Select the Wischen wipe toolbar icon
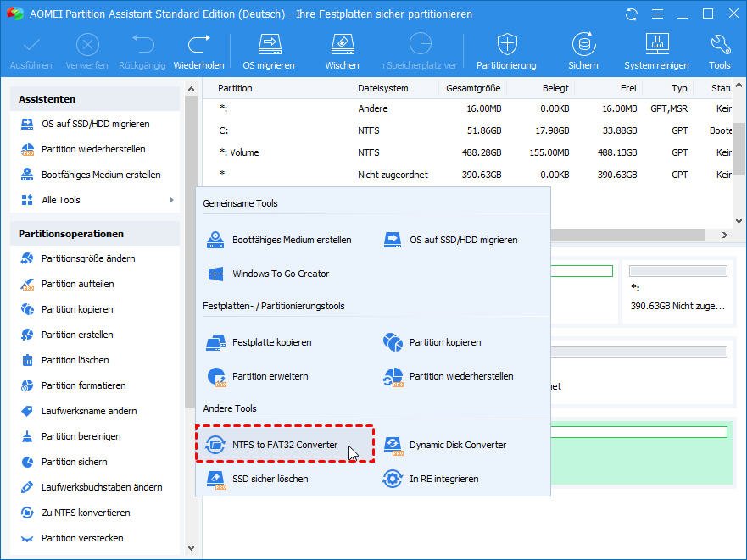The height and width of the screenshot is (560, 747). pos(342,52)
